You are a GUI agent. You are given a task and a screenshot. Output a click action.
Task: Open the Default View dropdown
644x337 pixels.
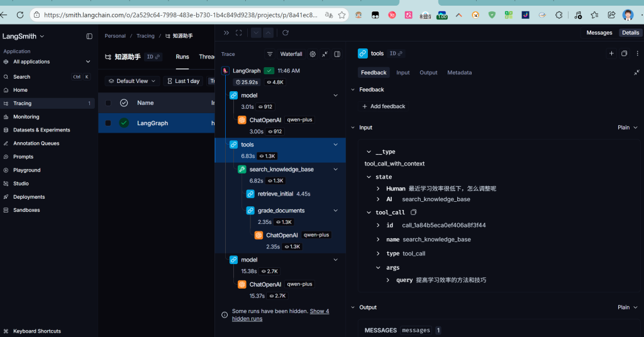(132, 81)
